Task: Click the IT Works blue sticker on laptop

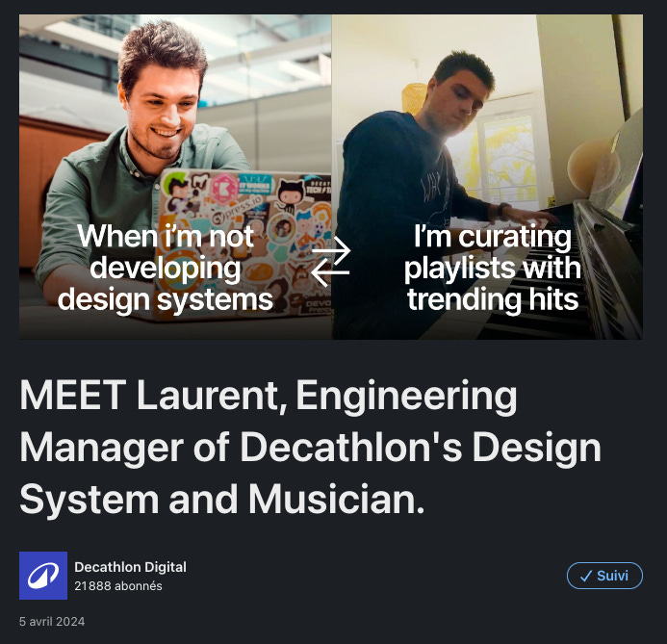Action: (255, 184)
